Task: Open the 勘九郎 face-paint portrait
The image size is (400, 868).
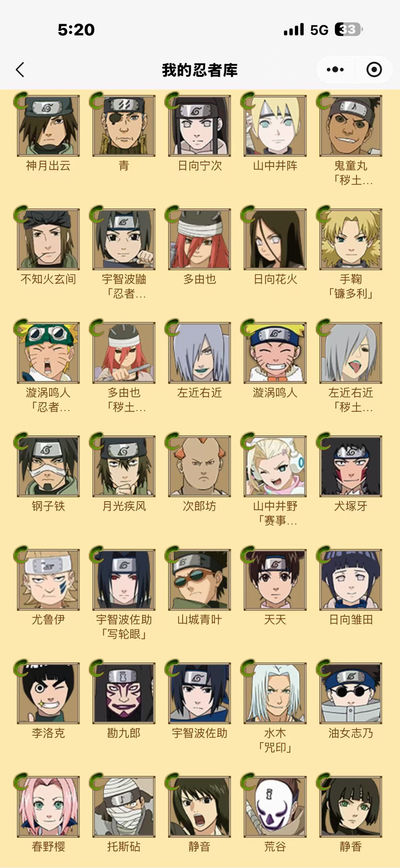Action: (x=124, y=693)
